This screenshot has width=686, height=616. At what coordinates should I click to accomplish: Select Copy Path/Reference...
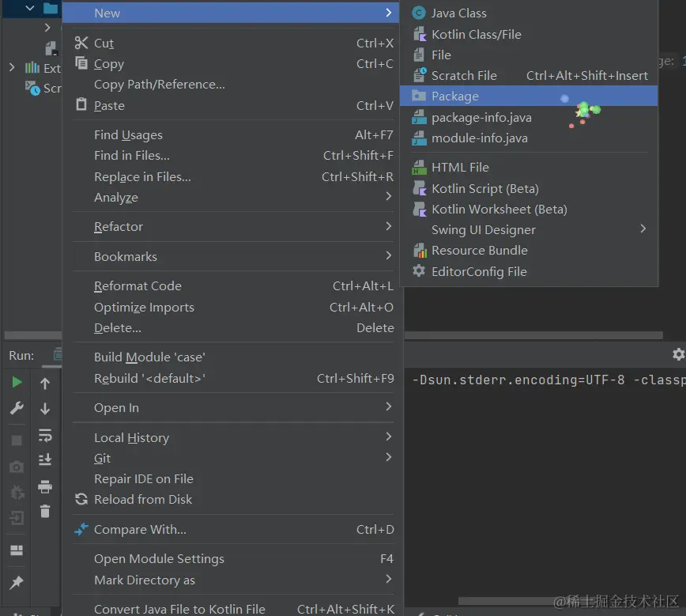coord(234,84)
